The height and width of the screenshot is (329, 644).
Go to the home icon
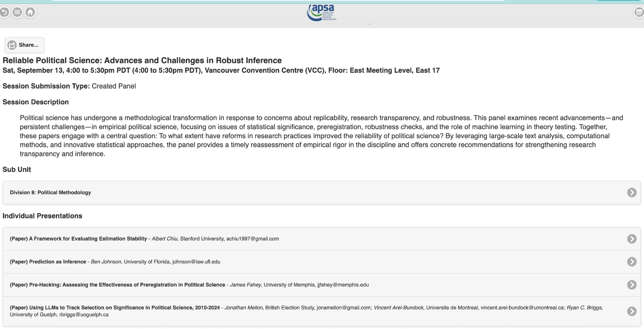30,13
